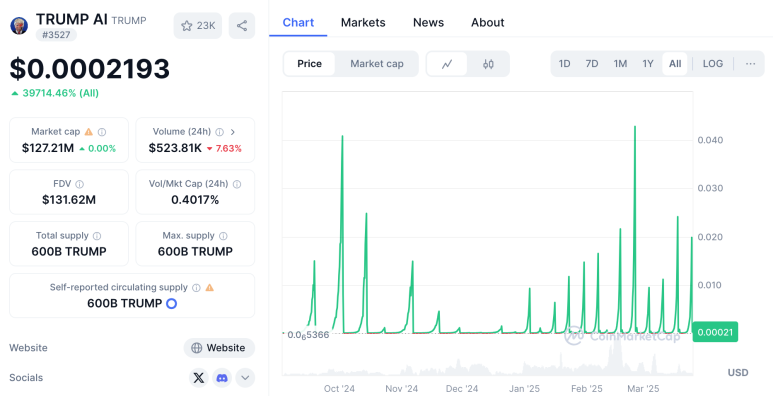Screen dimensions: 773x396
Task: Open the Max. supply info icon
Action: [223, 236]
